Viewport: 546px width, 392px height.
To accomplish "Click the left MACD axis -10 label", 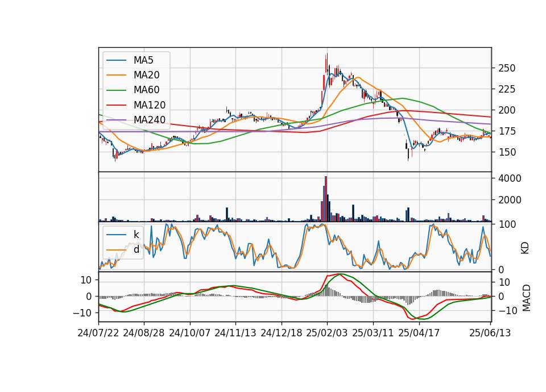I will (x=82, y=313).
